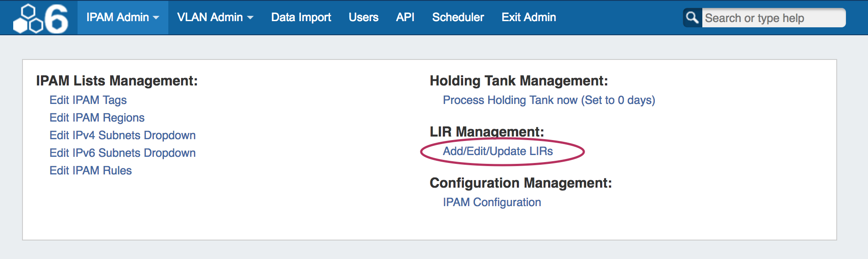
Task: Click the caret arrow beside IPAM Admin
Action: coord(156,18)
